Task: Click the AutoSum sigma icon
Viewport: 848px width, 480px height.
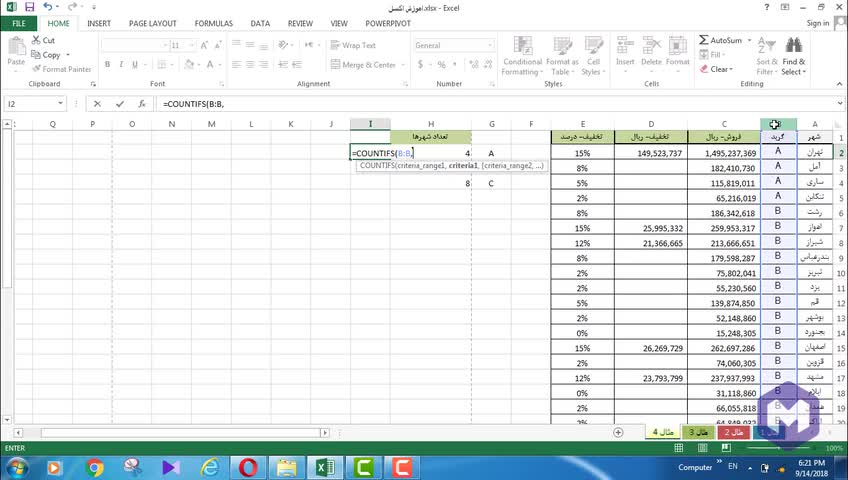Action: [x=704, y=40]
